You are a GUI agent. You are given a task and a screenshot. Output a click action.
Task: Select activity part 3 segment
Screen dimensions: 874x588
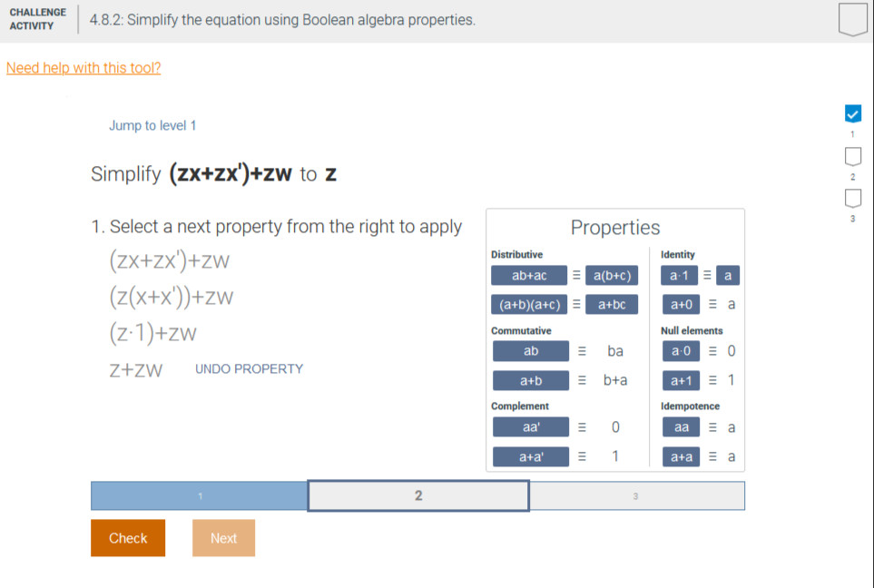(636, 495)
